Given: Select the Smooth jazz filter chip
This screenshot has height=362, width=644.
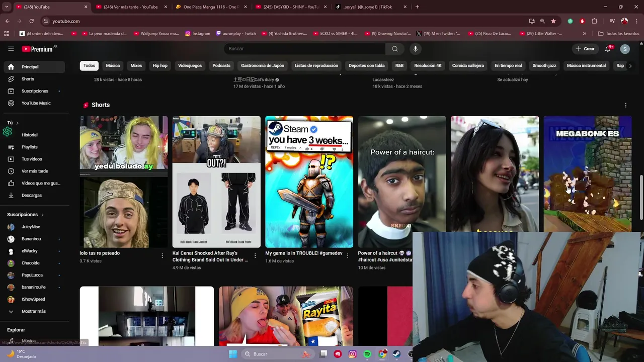Looking at the screenshot, I should tap(544, 66).
